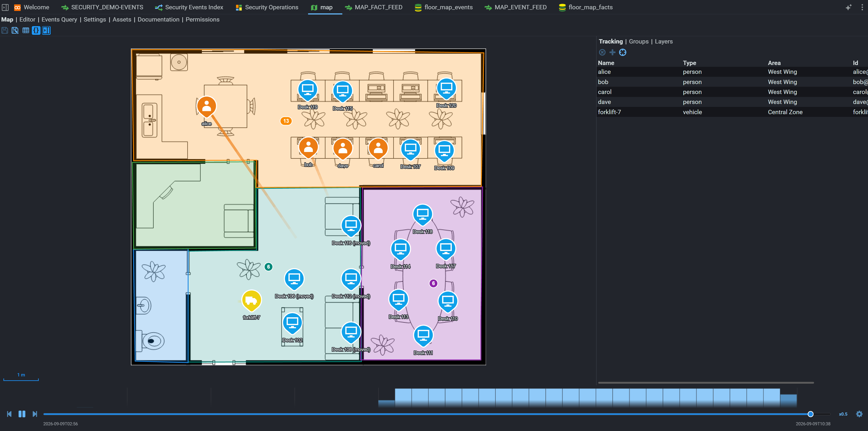Change the x0.5 playback speed
Screen dimensions: 868x431
(843, 414)
